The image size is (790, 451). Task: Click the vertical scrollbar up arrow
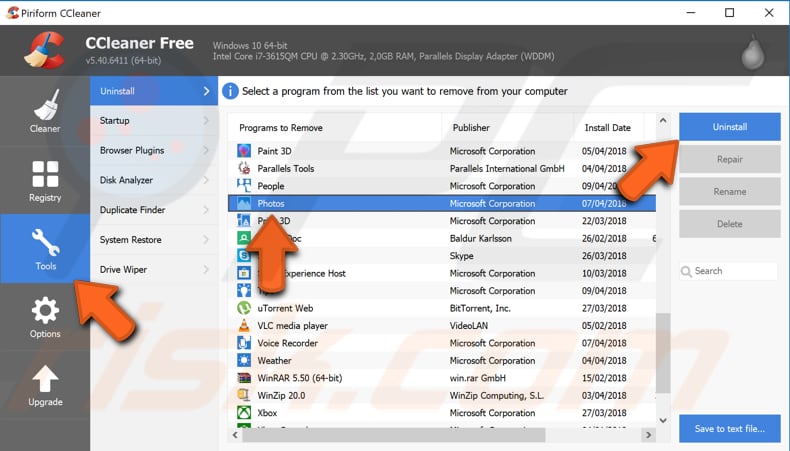tap(663, 120)
